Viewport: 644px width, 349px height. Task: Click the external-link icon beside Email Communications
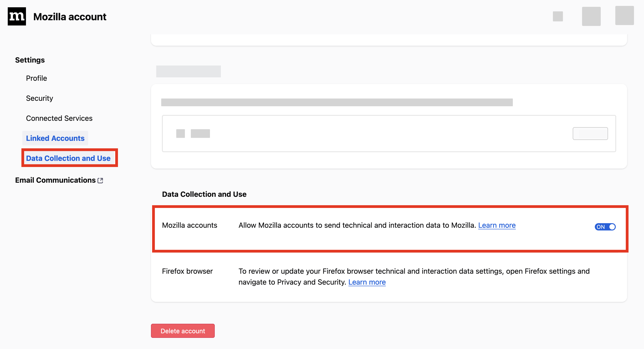pyautogui.click(x=100, y=180)
